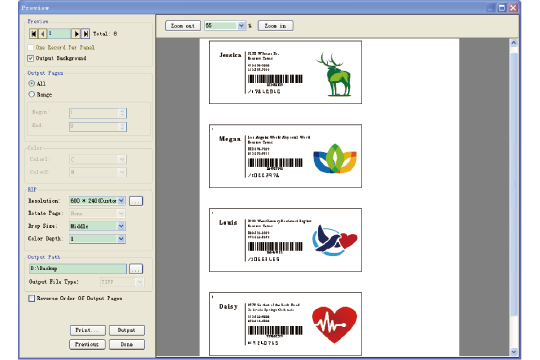540x360 pixels.
Task: Click the Output Path text field
Action: click(78, 269)
